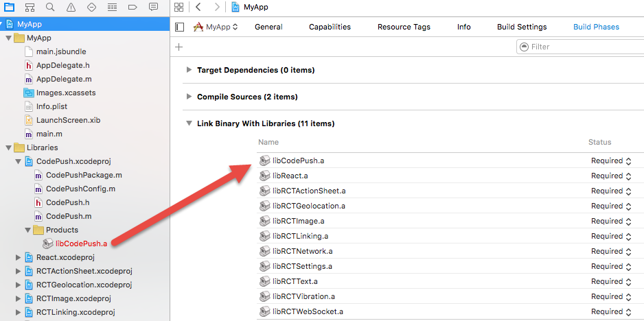Click the libRCTLinking.a library icon

pyautogui.click(x=265, y=237)
